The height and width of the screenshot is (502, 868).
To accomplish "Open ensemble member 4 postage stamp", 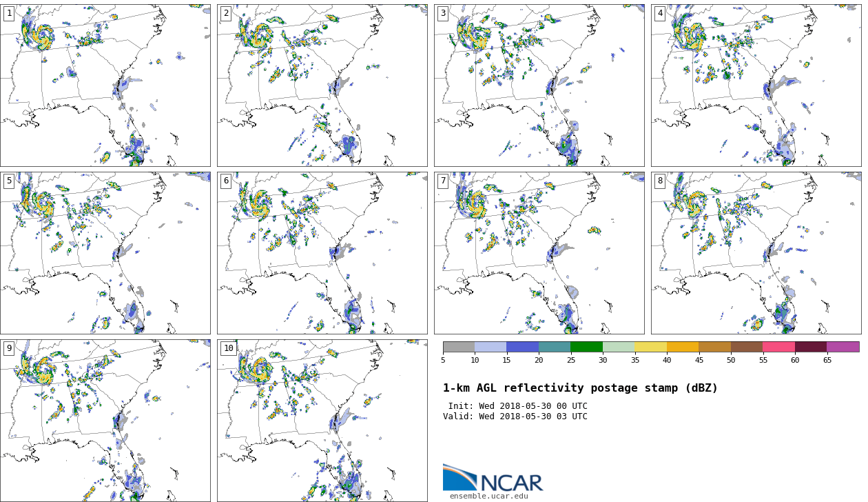I will [756, 85].
